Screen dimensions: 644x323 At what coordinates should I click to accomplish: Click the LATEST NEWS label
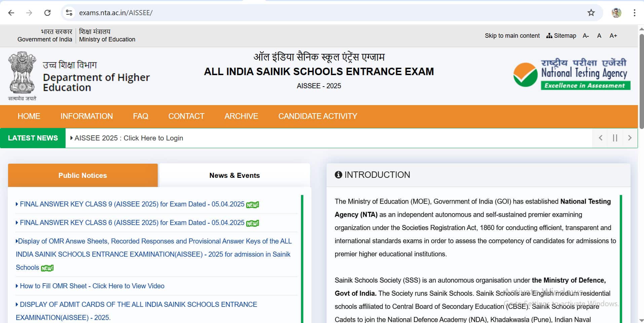click(33, 138)
